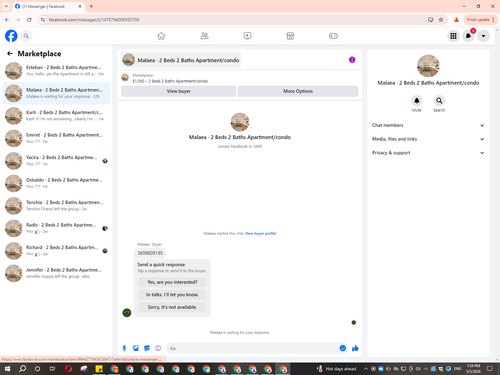Go back using Marketplace back arrow
This screenshot has height=375, width=500.
coord(10,53)
